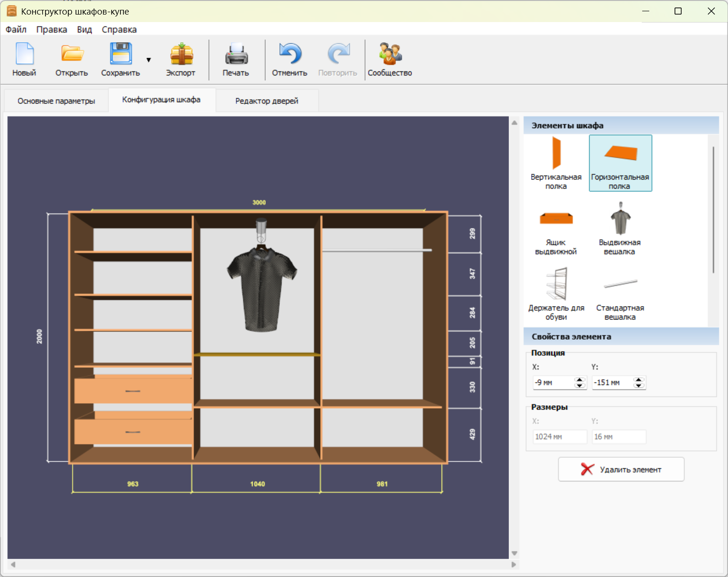Pick the Выдвижная вешалка element
728x577 pixels.
pyautogui.click(x=620, y=228)
